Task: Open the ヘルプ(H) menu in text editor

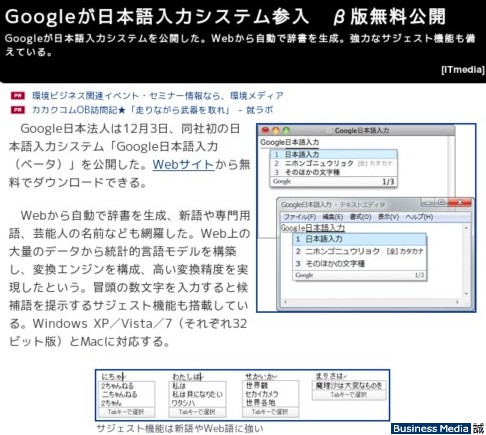Action: [x=419, y=217]
